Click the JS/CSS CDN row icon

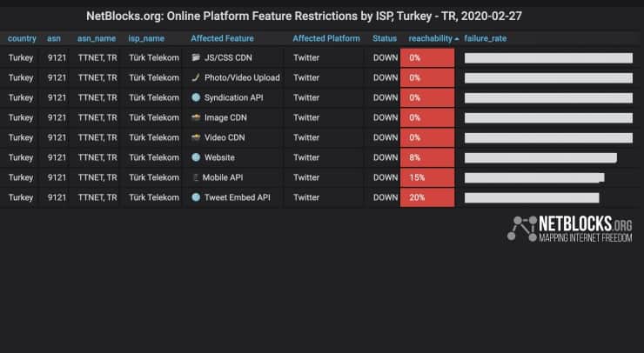pos(196,57)
